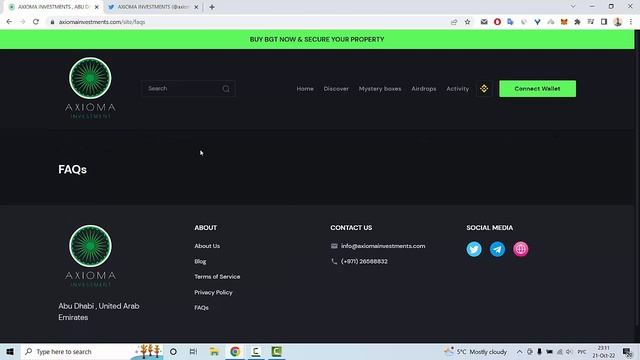Click the browser address bar URL

[x=102, y=22]
